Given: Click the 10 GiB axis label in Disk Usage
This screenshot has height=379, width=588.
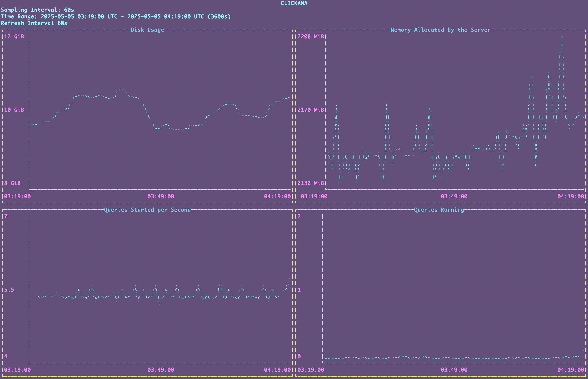Looking at the screenshot, I should click(x=14, y=110).
